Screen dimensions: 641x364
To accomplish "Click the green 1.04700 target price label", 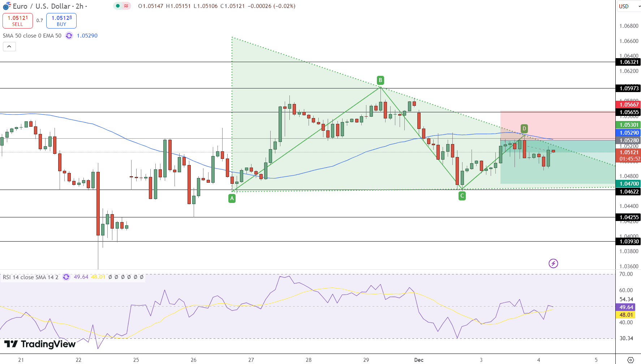I will [x=628, y=184].
